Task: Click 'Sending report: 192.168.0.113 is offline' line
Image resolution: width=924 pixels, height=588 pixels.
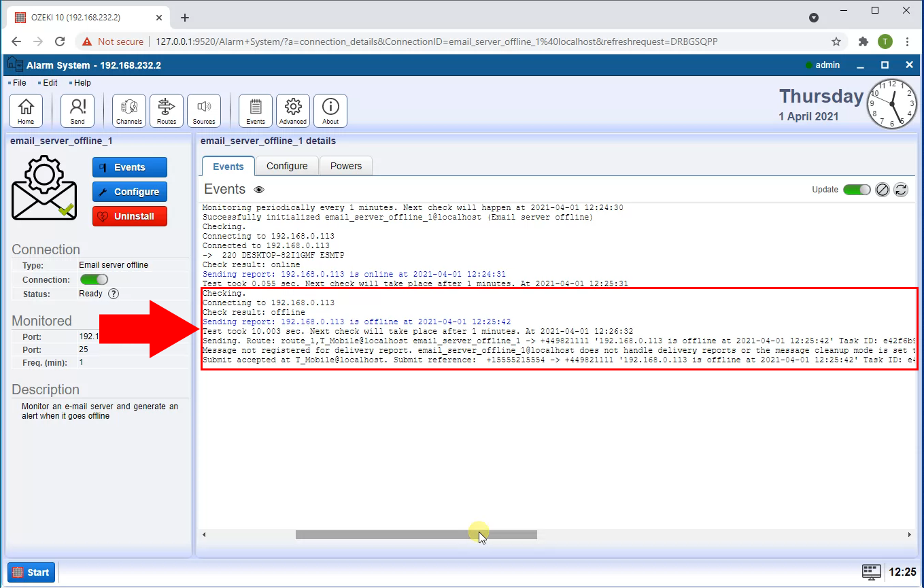Action: coord(357,322)
